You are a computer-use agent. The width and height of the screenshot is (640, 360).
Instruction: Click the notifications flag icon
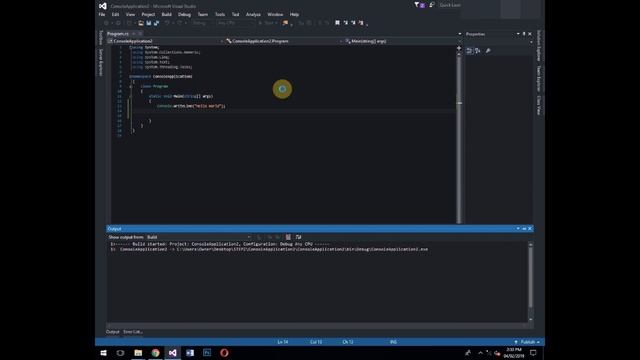click(419, 5)
